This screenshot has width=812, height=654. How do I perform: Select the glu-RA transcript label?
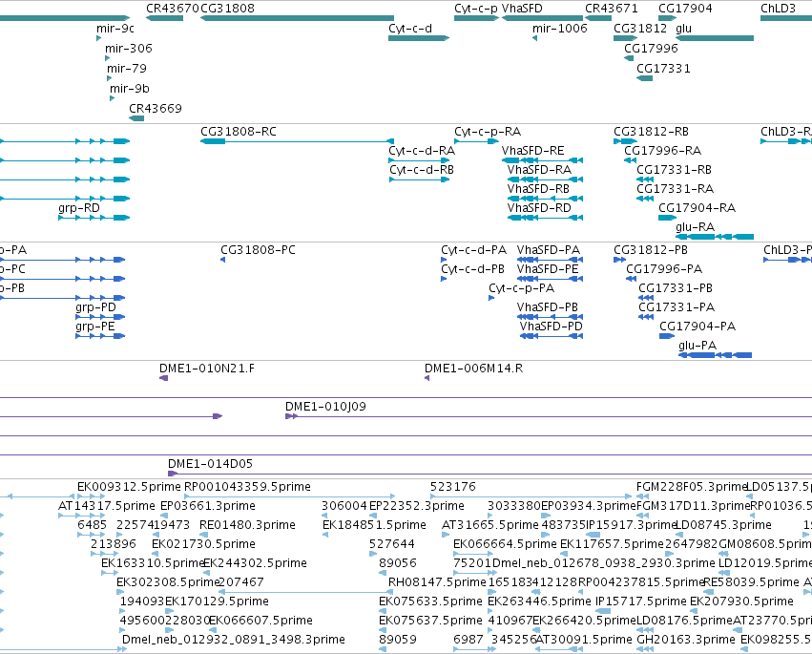pyautogui.click(x=695, y=227)
